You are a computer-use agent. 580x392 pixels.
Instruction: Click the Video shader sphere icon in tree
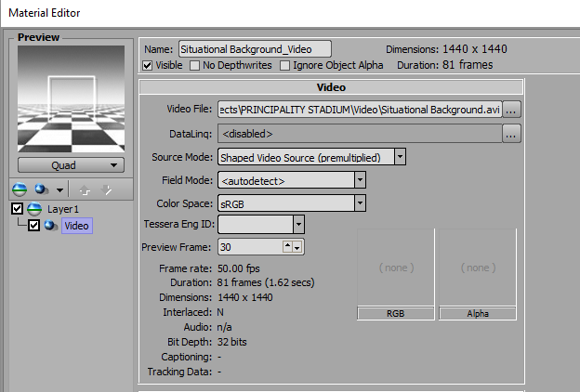(51, 225)
